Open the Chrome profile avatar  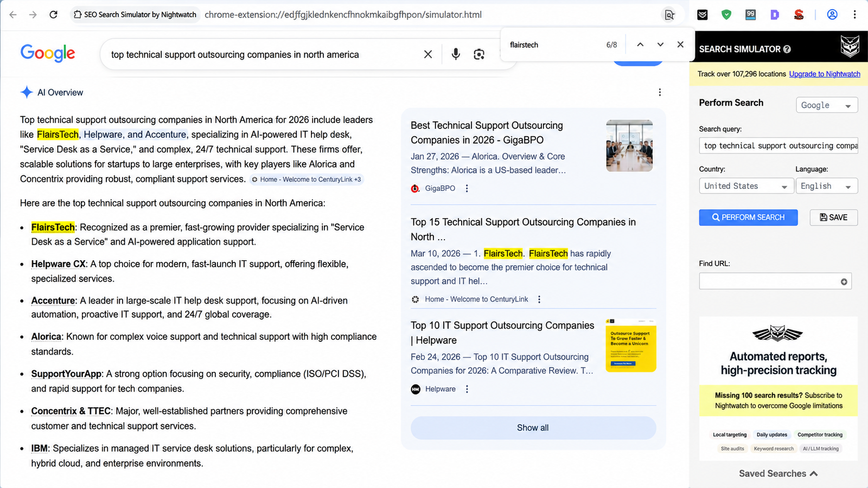point(832,15)
